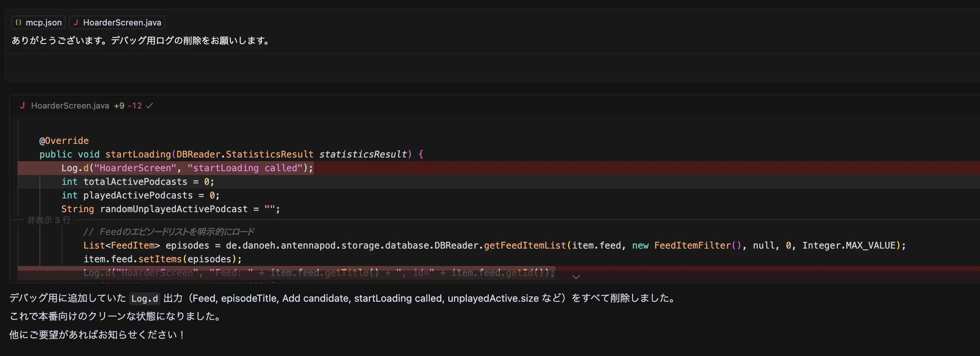Click the green checkmark in diff header

[x=150, y=106]
